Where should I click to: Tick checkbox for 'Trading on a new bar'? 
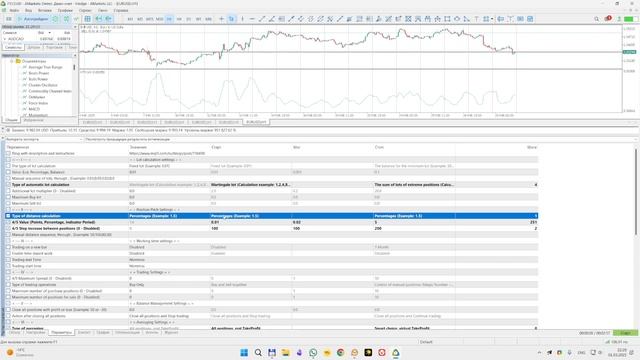point(8,247)
